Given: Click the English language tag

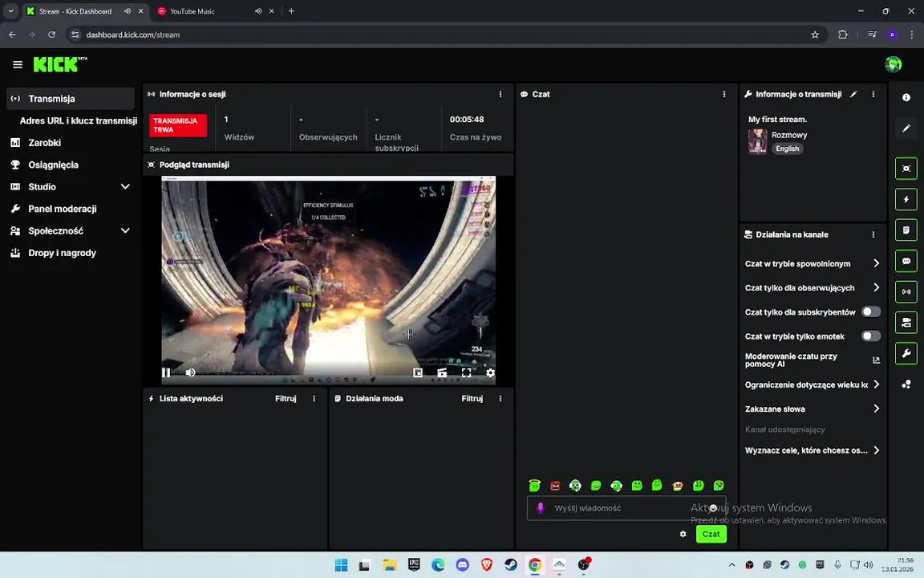Looking at the screenshot, I should [x=788, y=149].
